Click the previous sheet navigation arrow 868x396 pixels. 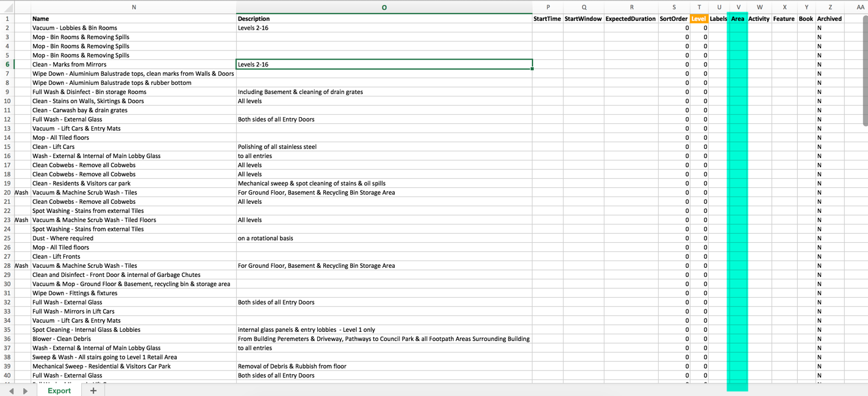11,391
